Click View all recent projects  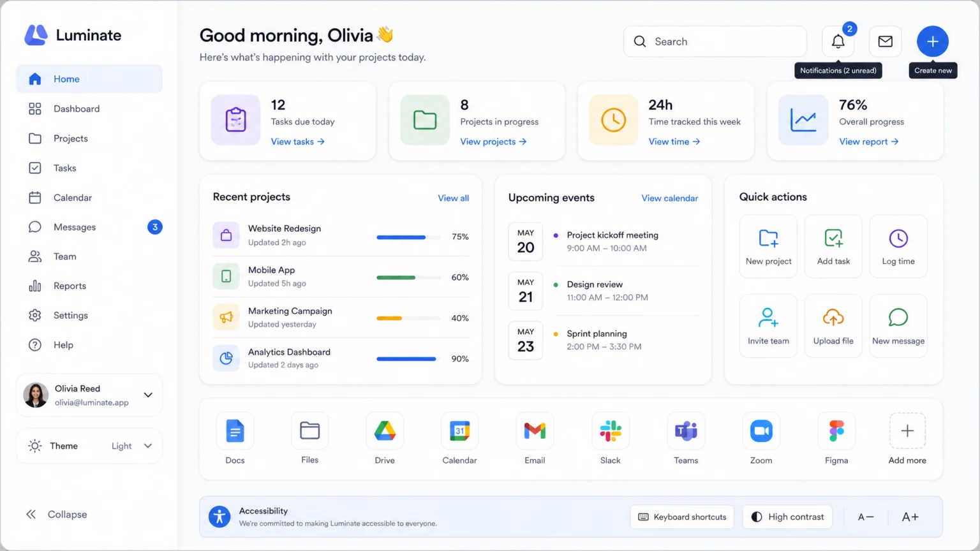tap(453, 198)
